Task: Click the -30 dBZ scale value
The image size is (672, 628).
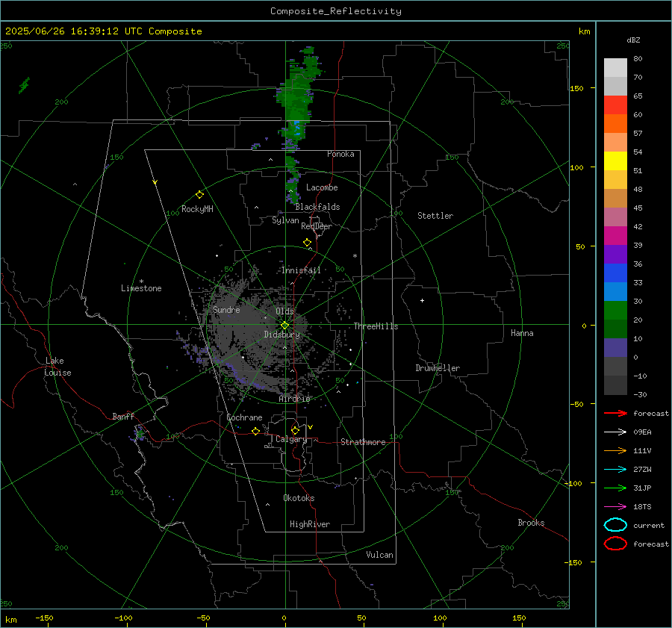Action: point(640,394)
